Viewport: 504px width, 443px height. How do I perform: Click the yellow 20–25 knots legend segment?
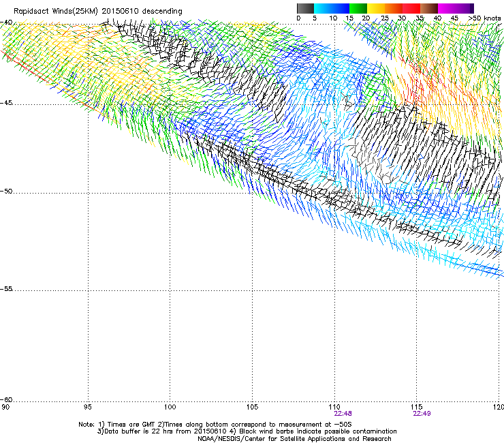(376, 8)
